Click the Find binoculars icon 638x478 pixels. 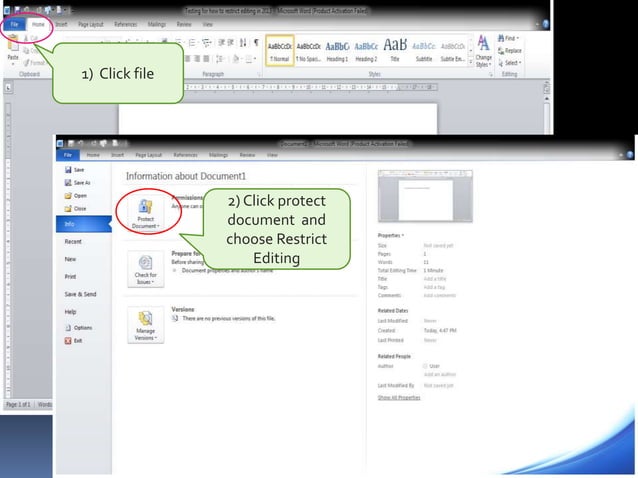point(501,38)
